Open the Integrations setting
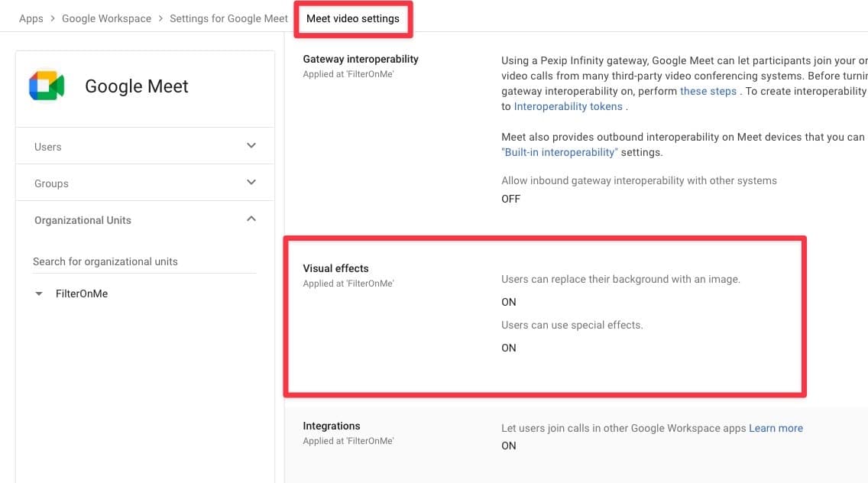Screen dimensions: 868x483 332,426
